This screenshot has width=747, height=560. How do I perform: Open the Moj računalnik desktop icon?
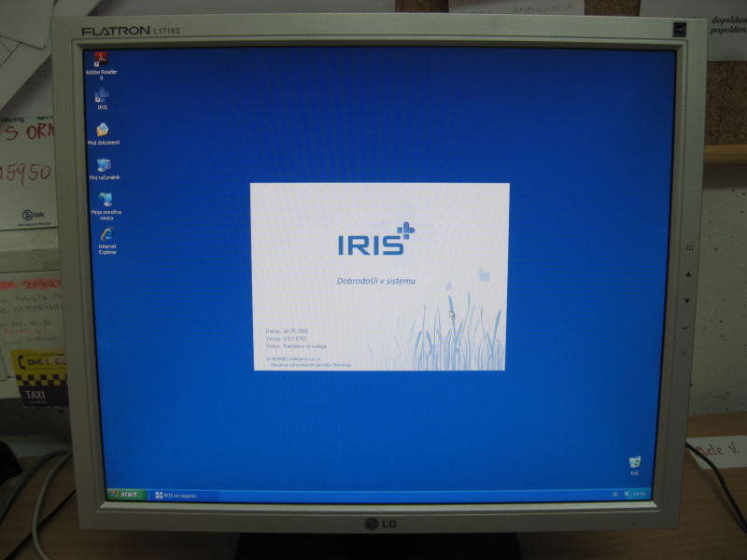(x=105, y=169)
